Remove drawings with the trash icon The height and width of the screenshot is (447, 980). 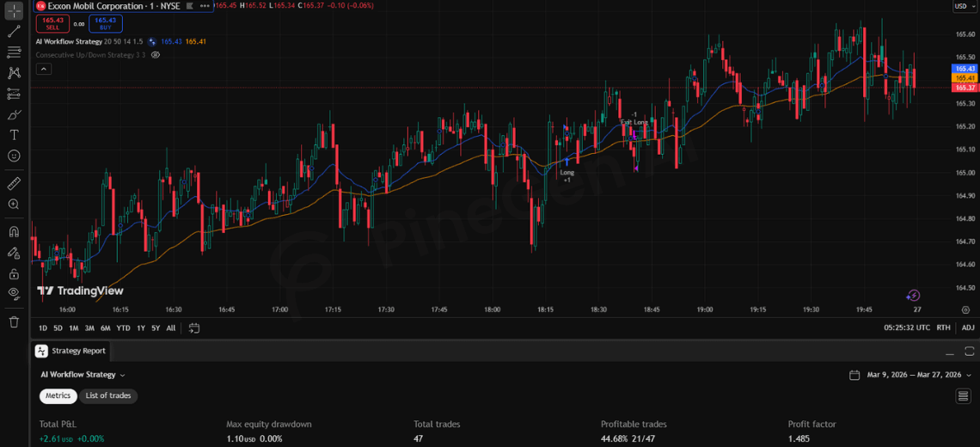pos(14,321)
